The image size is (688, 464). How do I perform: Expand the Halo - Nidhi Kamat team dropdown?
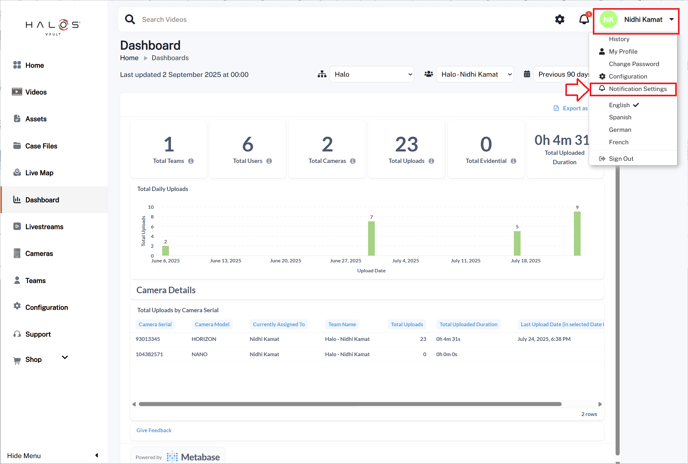[x=476, y=74]
